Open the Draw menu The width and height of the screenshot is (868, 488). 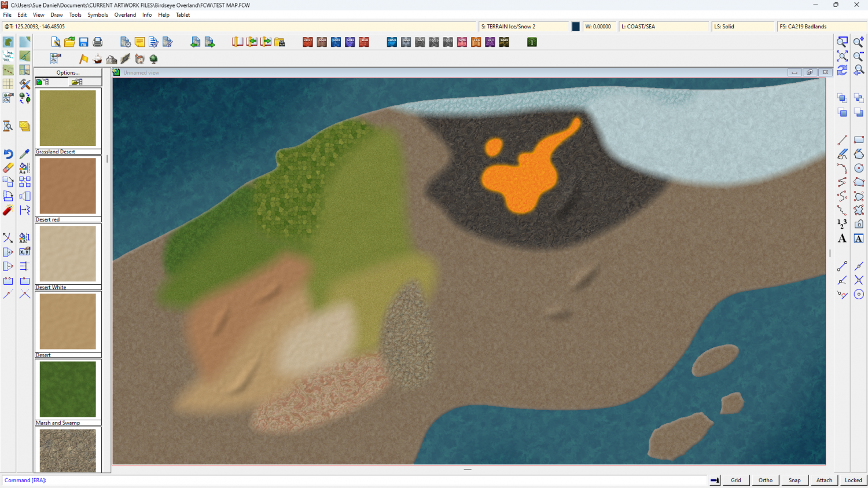(x=57, y=15)
